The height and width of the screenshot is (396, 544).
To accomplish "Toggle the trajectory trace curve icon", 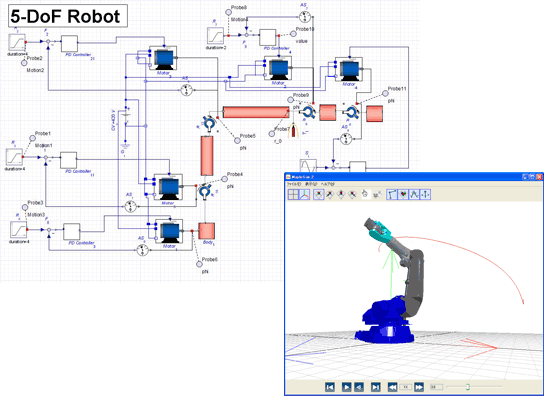I will 414,194.
